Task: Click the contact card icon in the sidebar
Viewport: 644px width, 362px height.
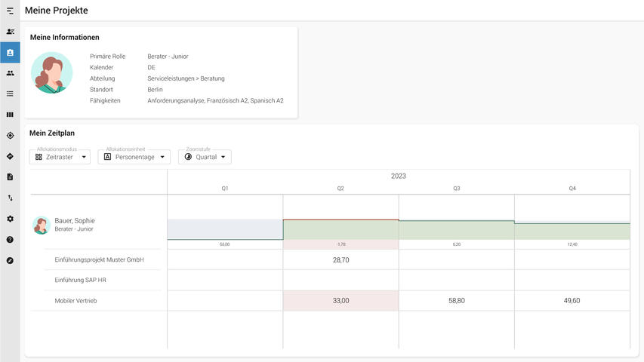Action: click(10, 32)
